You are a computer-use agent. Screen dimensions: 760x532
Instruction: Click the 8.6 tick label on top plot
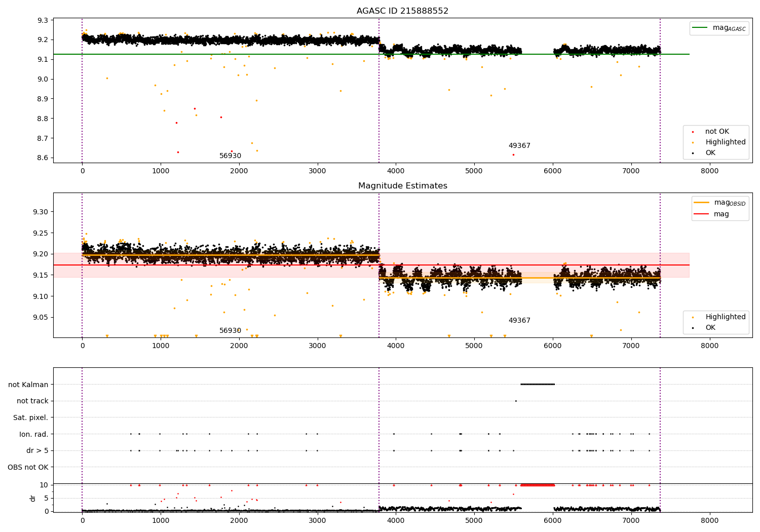tap(44, 158)
